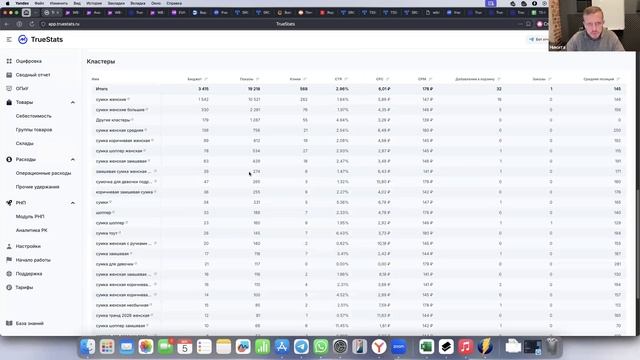640x360 pixels.
Task: Select the сумка коричневая женская cluster row
Action: (358, 141)
